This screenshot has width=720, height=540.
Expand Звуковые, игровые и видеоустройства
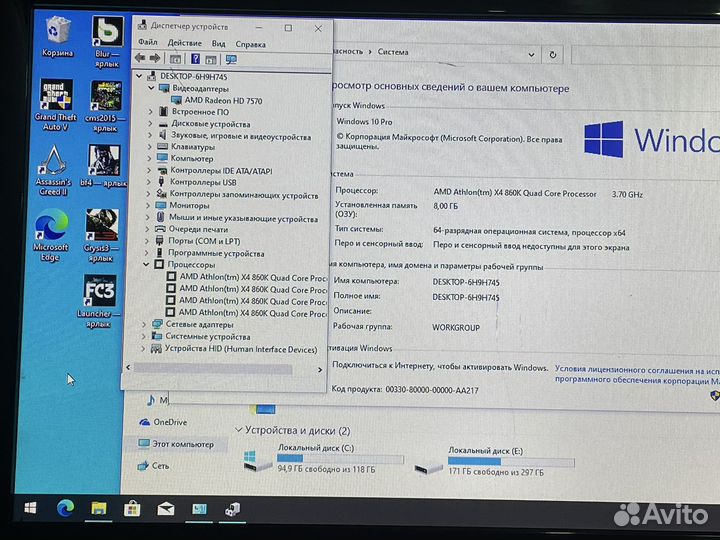149,135
